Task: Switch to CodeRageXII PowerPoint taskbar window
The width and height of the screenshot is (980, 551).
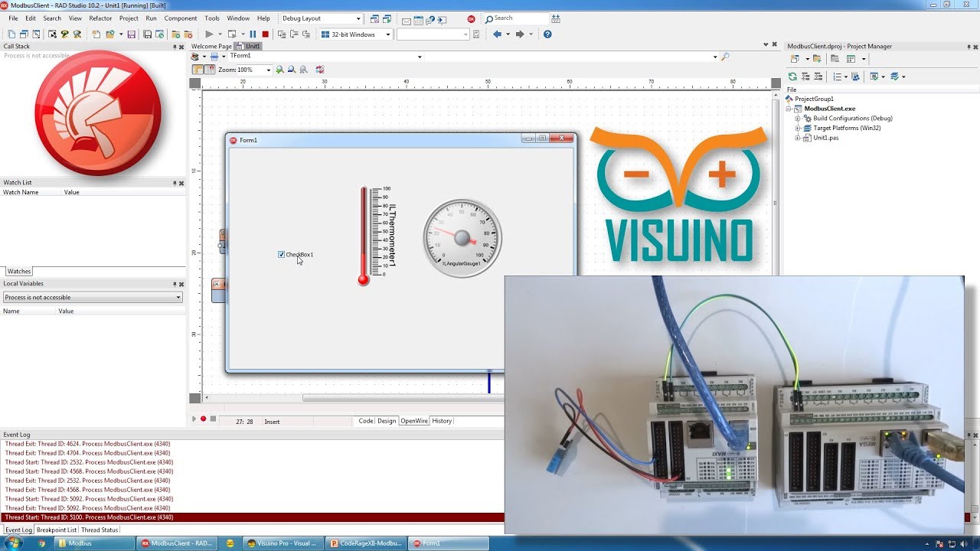Action: pyautogui.click(x=366, y=543)
